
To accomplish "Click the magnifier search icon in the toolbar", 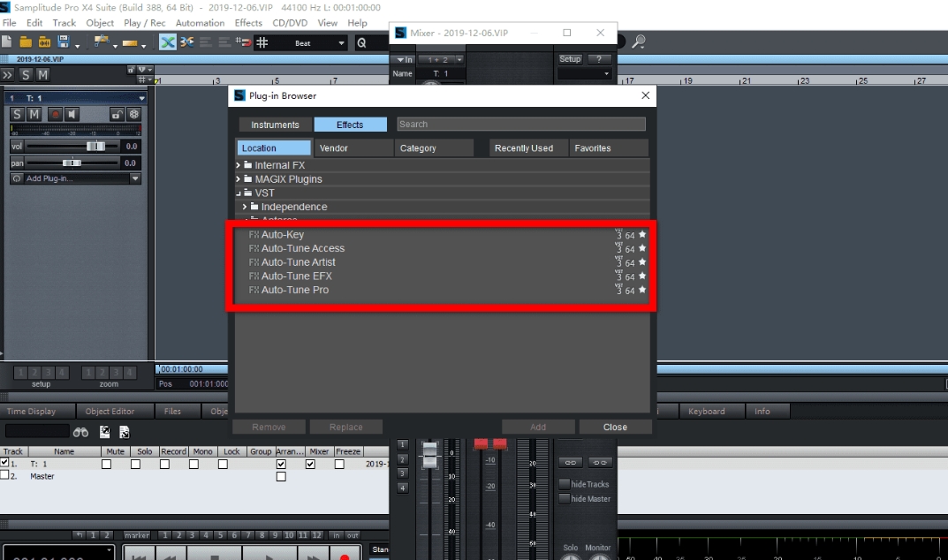I will coord(639,42).
